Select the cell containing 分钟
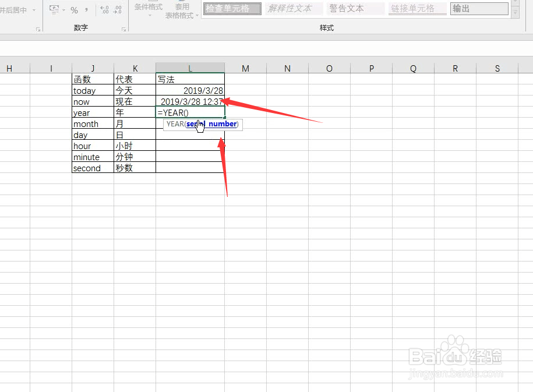533x392 pixels. pos(135,157)
